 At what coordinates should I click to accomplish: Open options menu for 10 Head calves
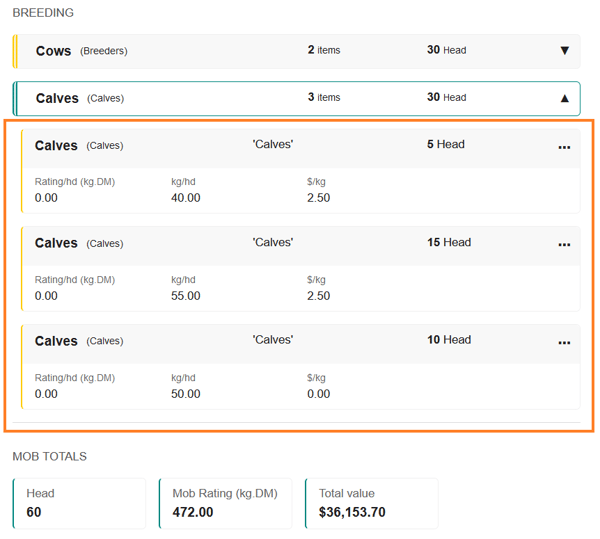point(564,343)
